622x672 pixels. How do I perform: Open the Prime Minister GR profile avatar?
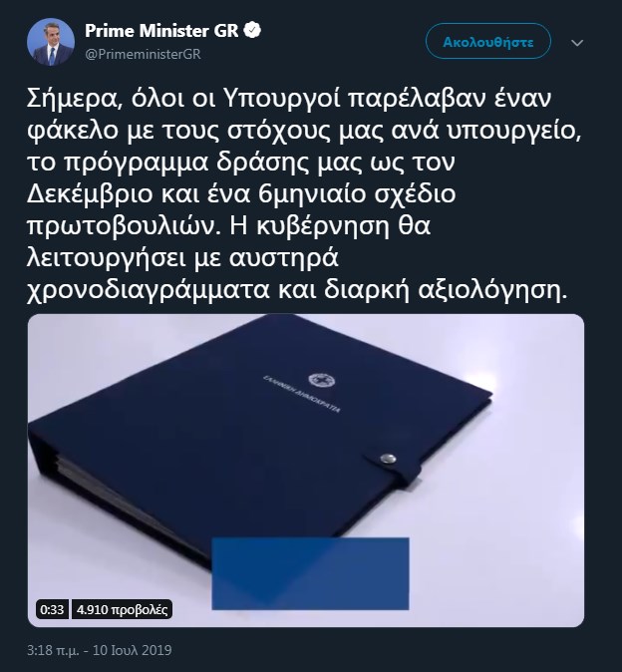51,42
